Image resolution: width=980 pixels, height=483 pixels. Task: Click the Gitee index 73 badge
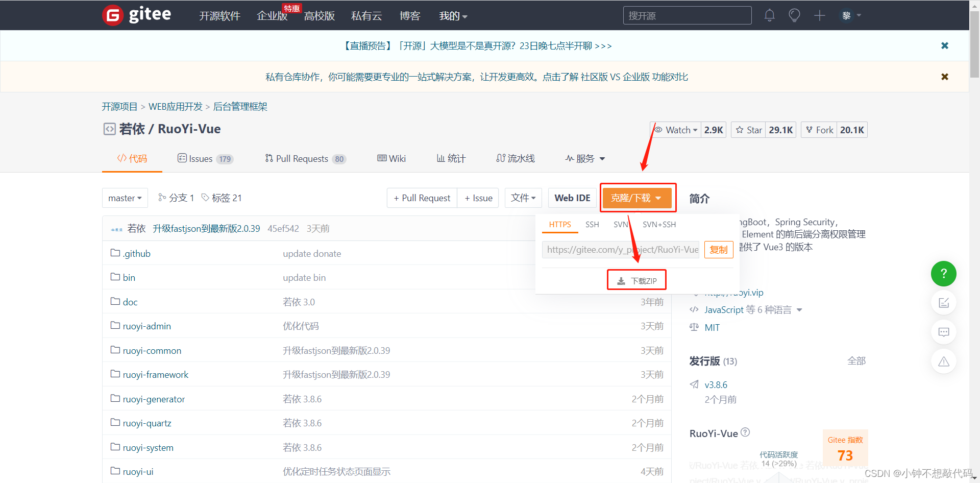point(845,448)
